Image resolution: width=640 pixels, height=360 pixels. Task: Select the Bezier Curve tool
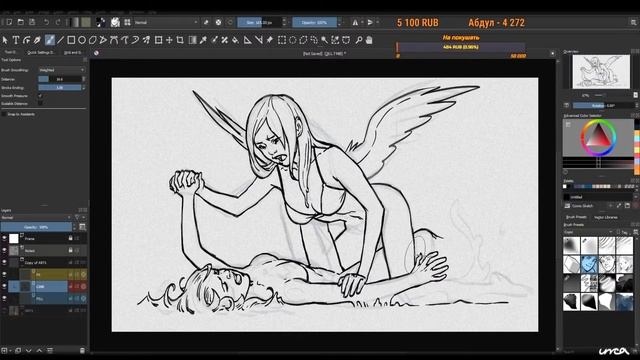coord(114,40)
